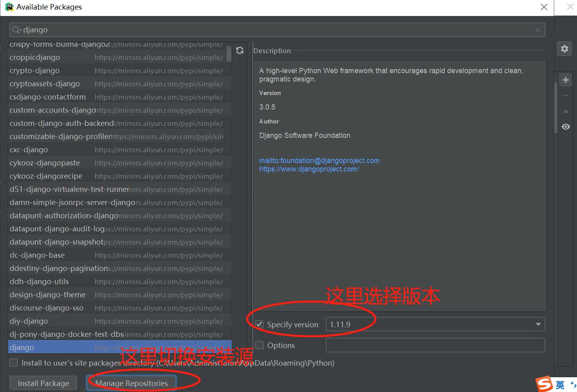
Task: Select the cykooz-djangopaste package
Action: coord(120,163)
